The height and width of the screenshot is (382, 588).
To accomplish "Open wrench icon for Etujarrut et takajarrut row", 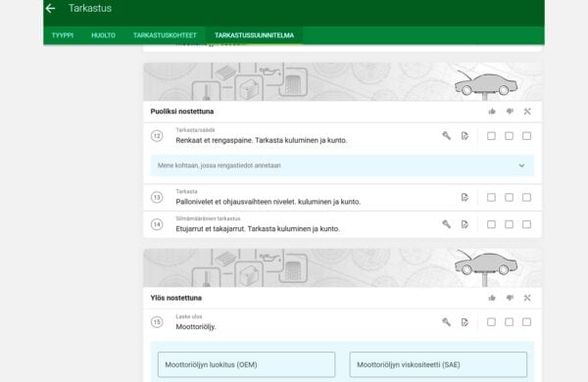I will tap(446, 224).
